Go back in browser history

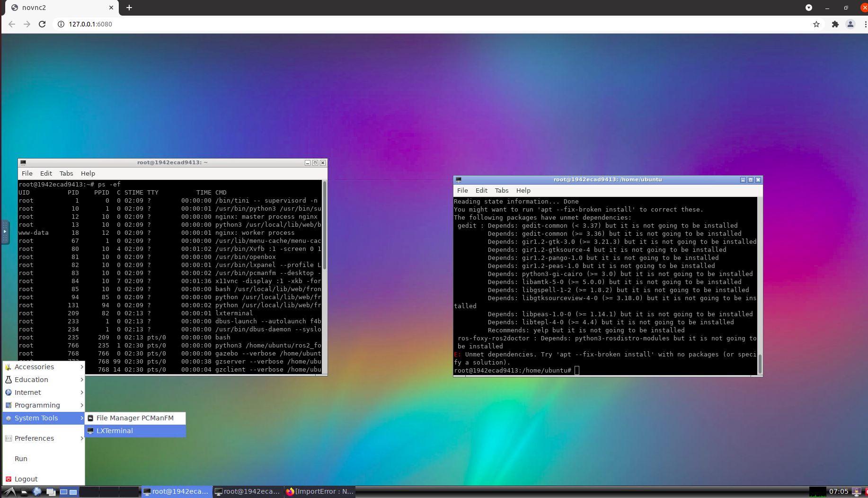12,24
